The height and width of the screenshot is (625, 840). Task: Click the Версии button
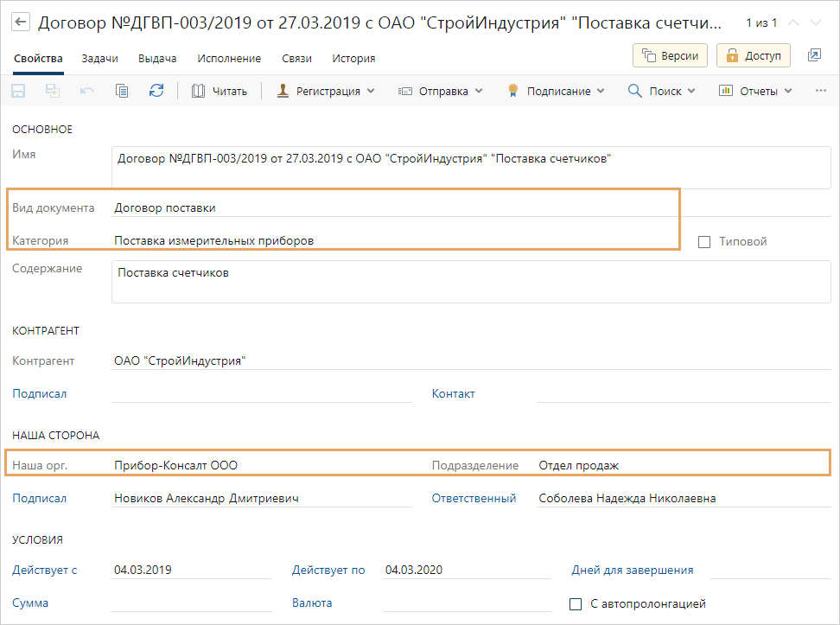pos(671,55)
